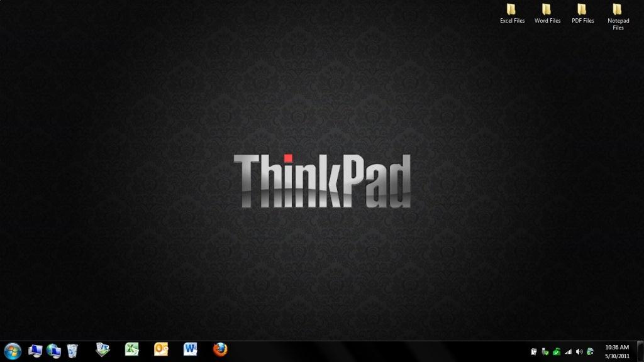The height and width of the screenshot is (362, 644).
Task: Click the volume speaker tray icon
Action: [579, 351]
